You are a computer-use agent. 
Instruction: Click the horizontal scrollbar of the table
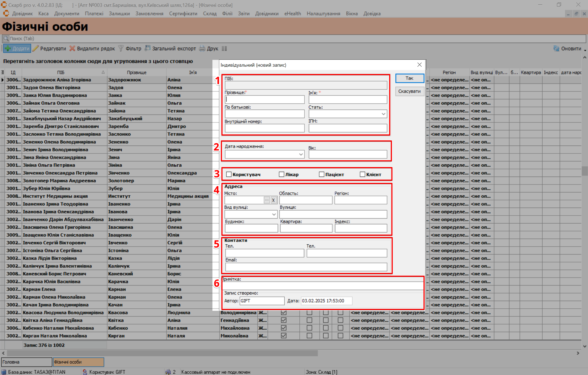pos(162,353)
